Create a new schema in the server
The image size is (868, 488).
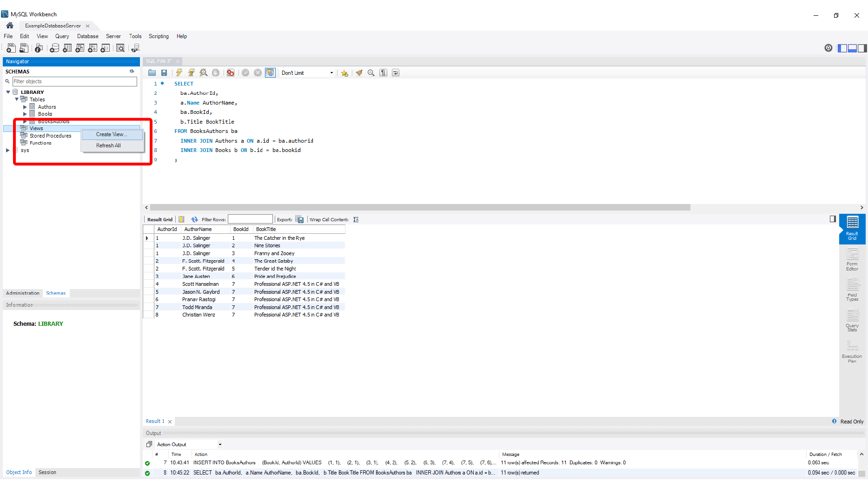pyautogui.click(x=54, y=48)
